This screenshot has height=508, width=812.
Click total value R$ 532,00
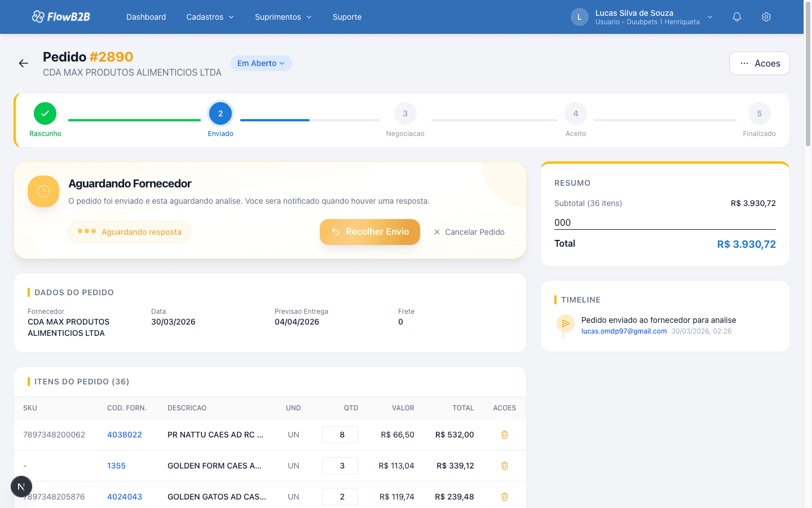pos(454,435)
